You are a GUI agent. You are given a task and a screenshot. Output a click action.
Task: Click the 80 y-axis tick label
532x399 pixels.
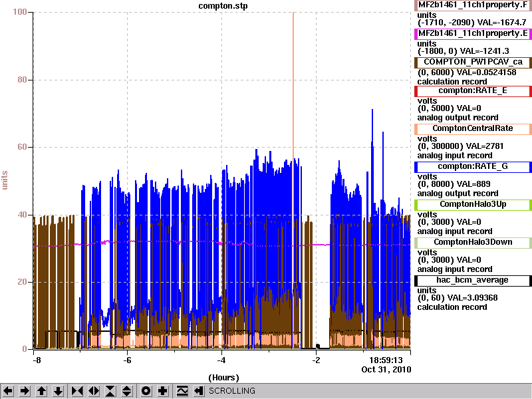[x=22, y=80]
